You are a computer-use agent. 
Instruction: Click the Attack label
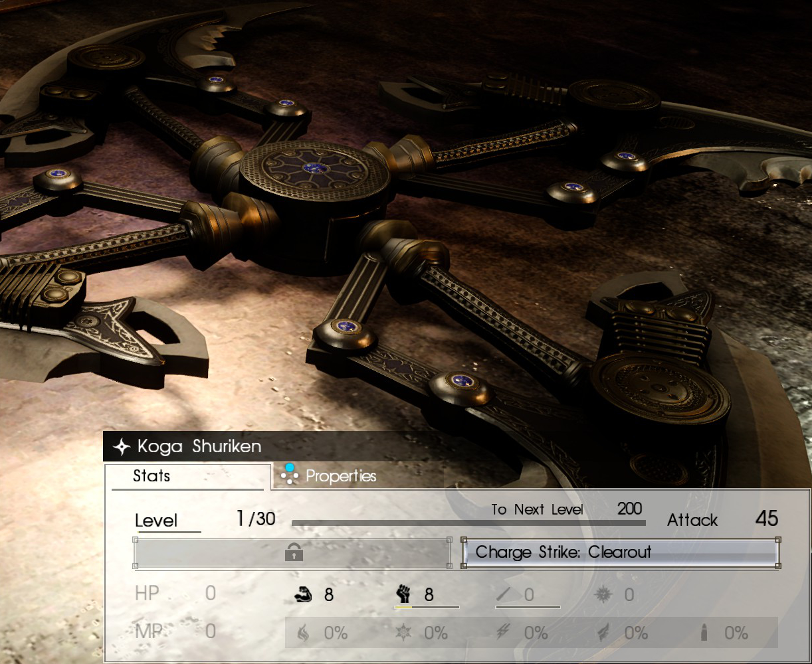tap(692, 521)
